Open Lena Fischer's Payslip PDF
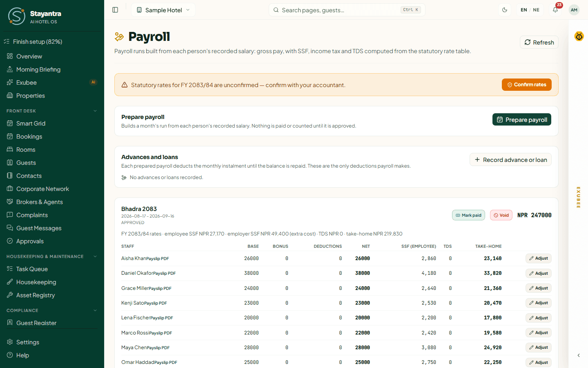The image size is (588, 368). click(162, 318)
